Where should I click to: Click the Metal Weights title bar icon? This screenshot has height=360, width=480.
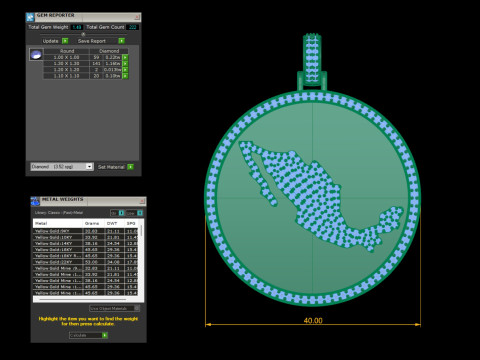35,201
